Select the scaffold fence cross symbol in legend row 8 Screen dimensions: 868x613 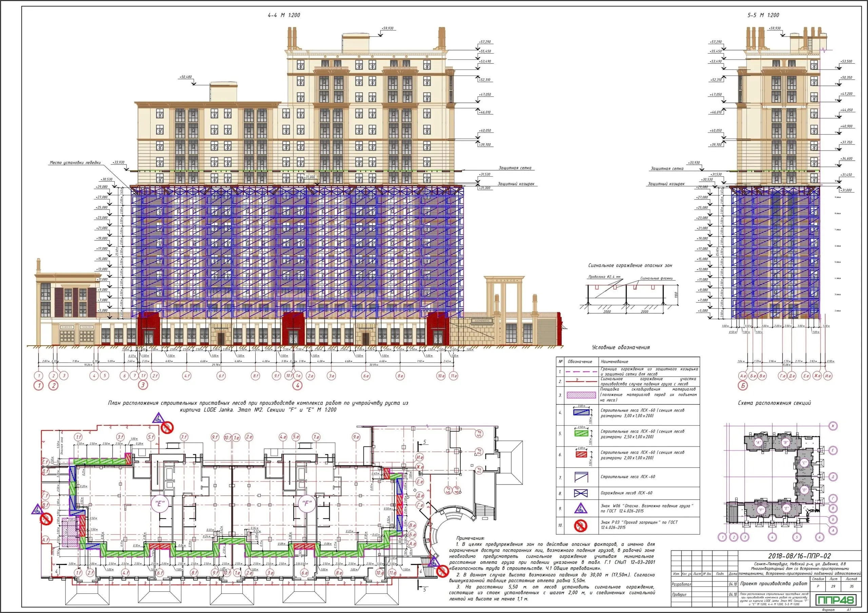[581, 493]
